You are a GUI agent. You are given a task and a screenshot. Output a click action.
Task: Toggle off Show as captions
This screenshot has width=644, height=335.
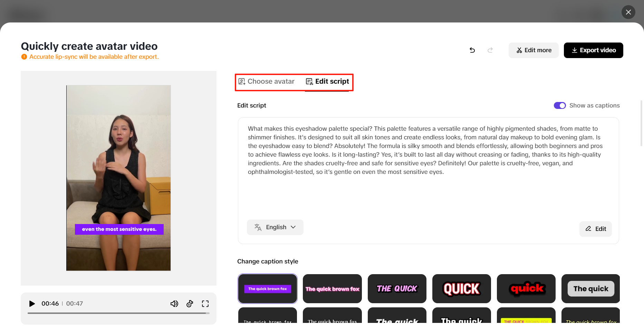(x=559, y=105)
